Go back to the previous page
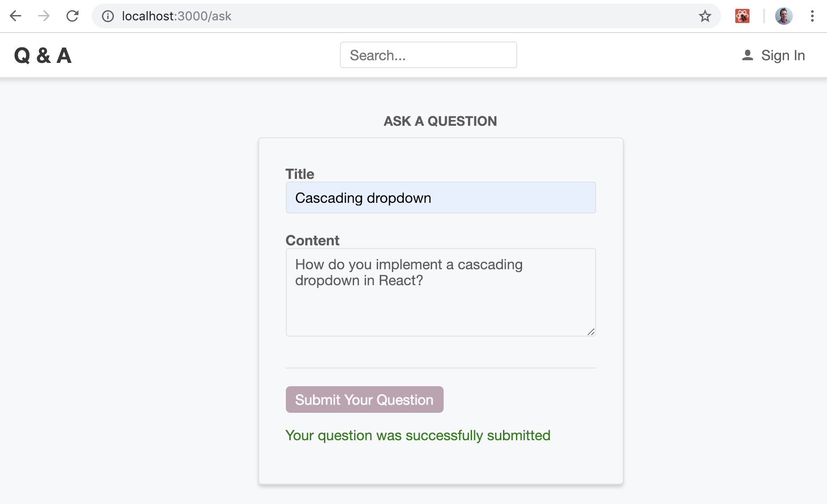 [x=16, y=16]
